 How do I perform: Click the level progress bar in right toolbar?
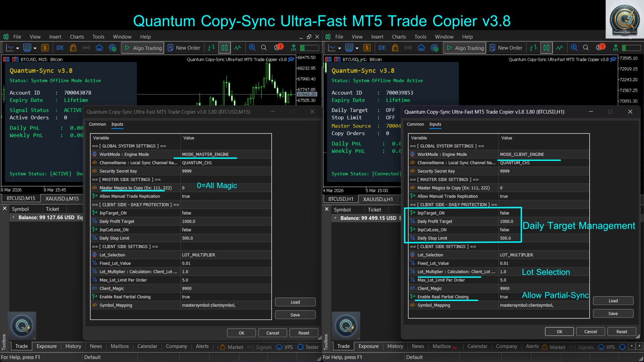click(631, 48)
